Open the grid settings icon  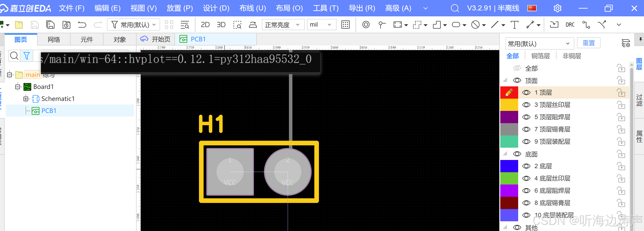(x=346, y=25)
